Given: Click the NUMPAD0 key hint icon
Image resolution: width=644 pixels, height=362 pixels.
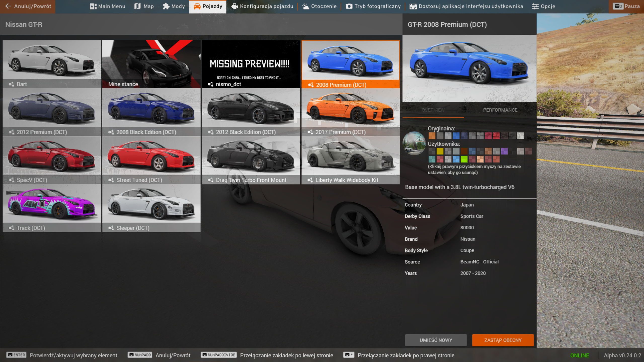Looking at the screenshot, I should pyautogui.click(x=140, y=355).
